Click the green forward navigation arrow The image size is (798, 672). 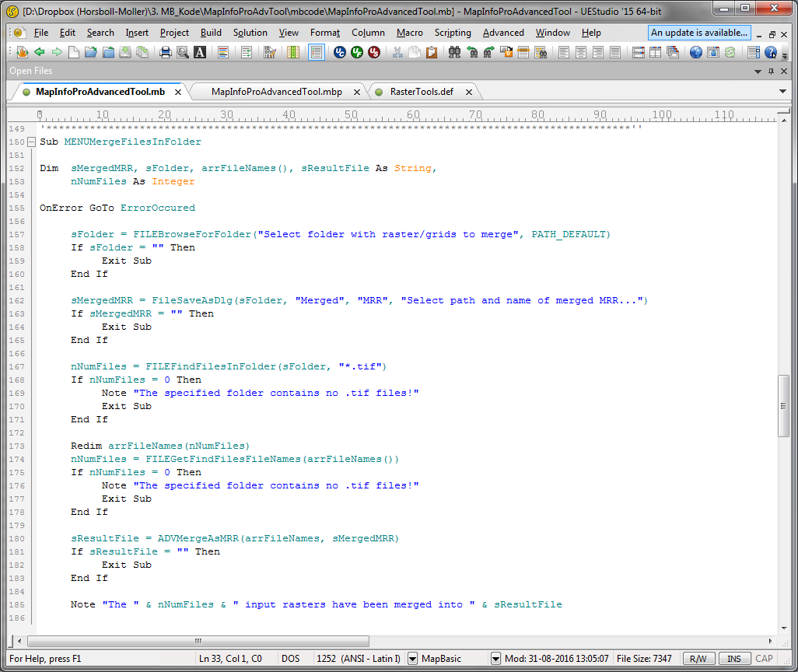tap(57, 52)
